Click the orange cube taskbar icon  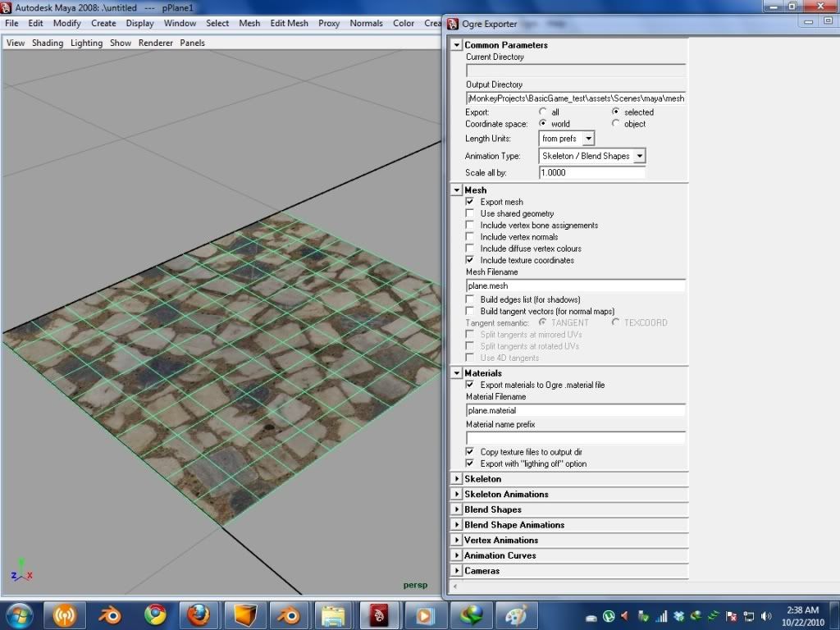[x=244, y=614]
